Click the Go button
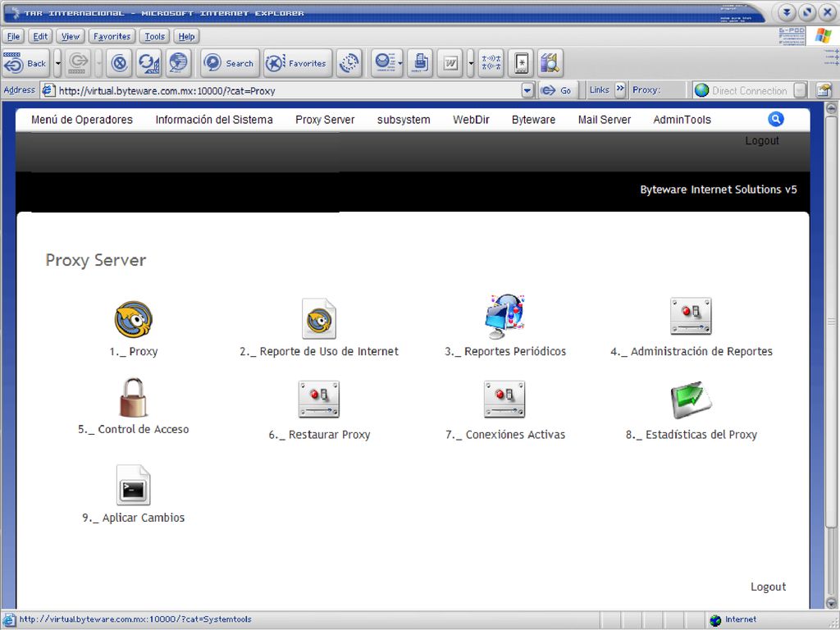The height and width of the screenshot is (630, 840). pos(557,90)
